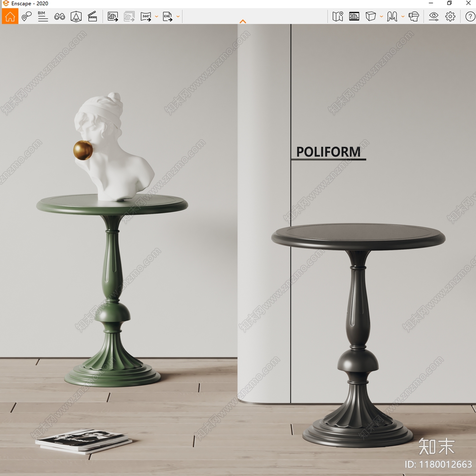Toggle the mini map icon

[x=338, y=16]
